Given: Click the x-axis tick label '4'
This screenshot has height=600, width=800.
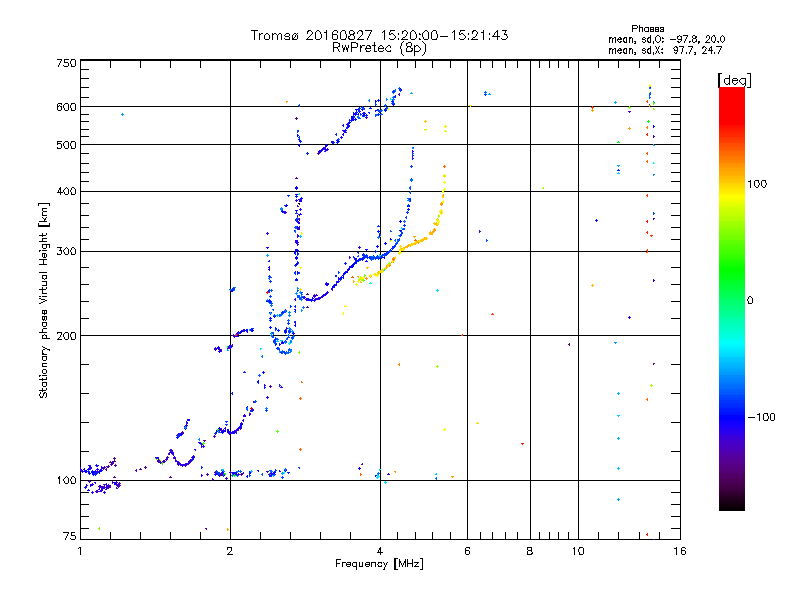Looking at the screenshot, I should click(380, 551).
